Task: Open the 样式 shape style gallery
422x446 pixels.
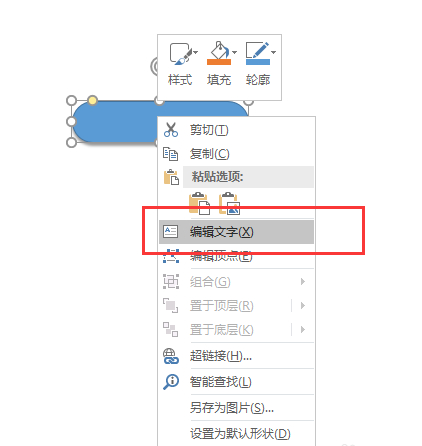Action: 180,64
